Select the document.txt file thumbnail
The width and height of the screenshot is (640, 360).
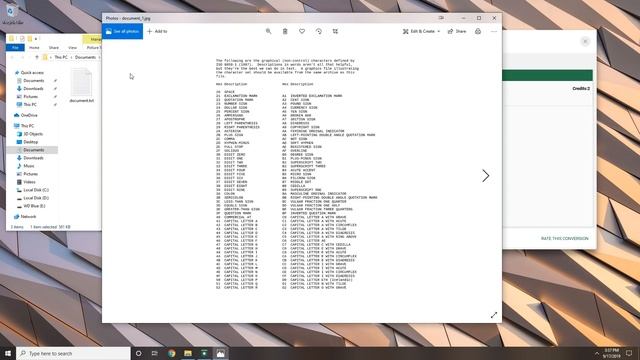(x=81, y=86)
